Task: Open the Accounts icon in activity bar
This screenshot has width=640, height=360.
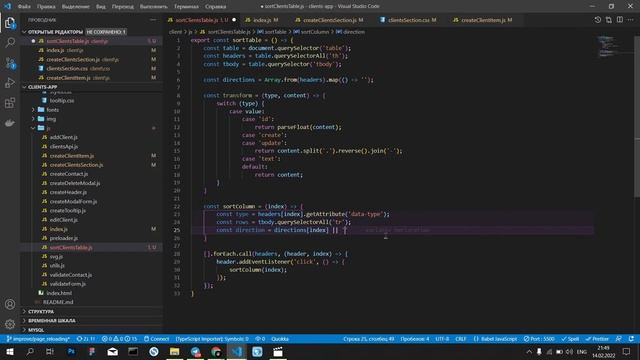Action: point(10,304)
